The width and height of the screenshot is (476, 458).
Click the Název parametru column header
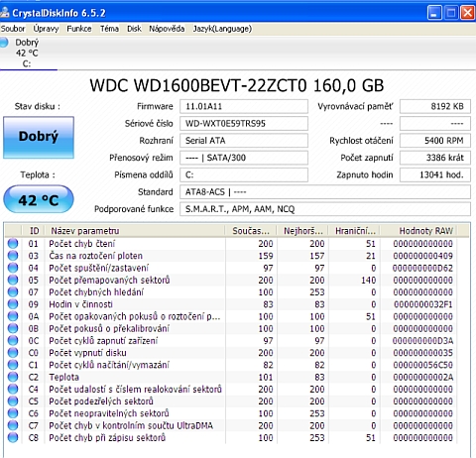[136, 231]
